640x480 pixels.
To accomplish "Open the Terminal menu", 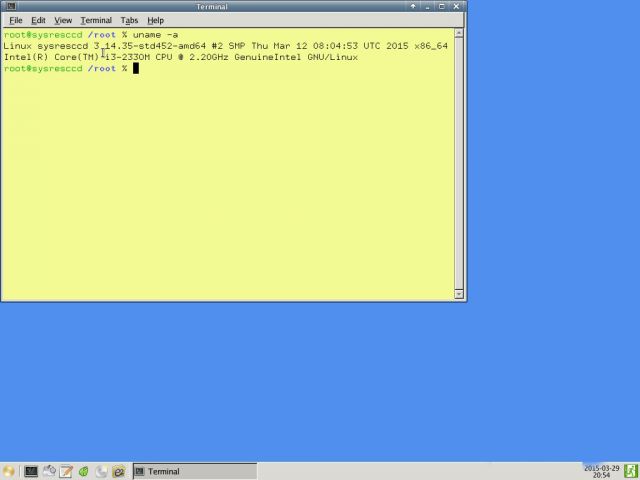I will (96, 20).
